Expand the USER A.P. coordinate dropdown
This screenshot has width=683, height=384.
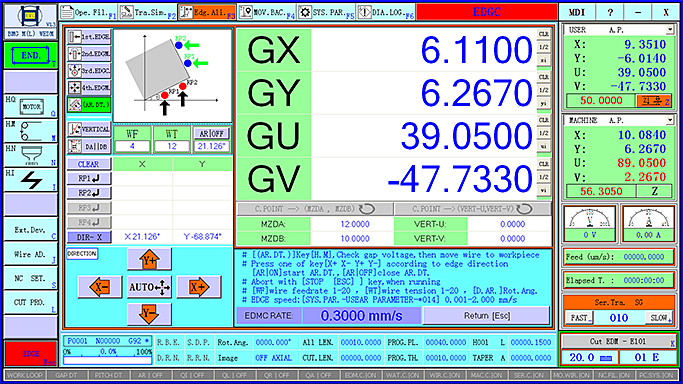click(669, 30)
